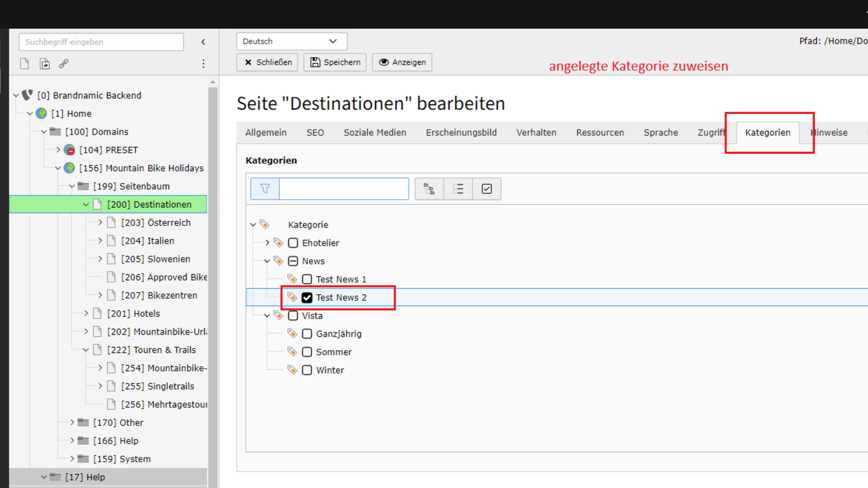Toggle the show checked categories only icon
The width and height of the screenshot is (868, 488).
486,189
